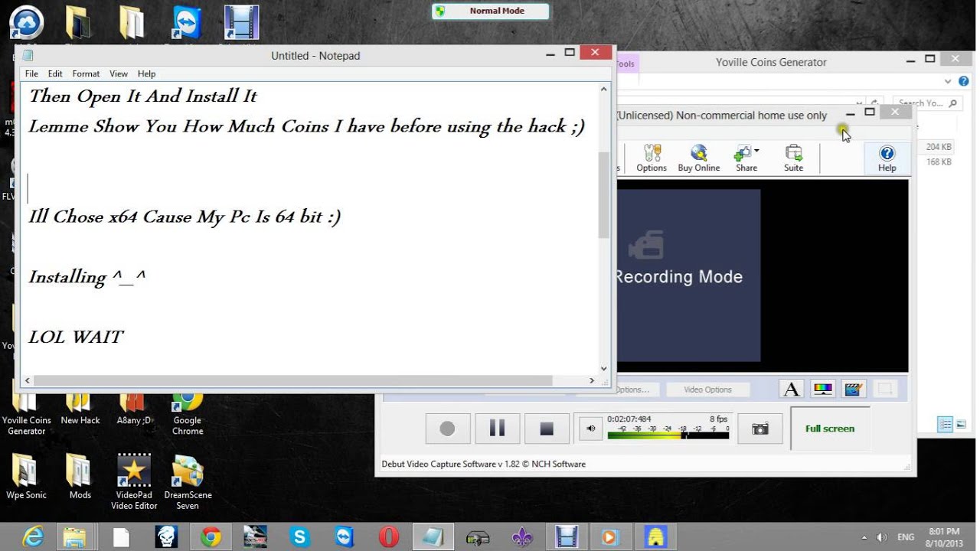Take a snapshot with the camera button
This screenshot has height=551, width=980.
point(760,429)
